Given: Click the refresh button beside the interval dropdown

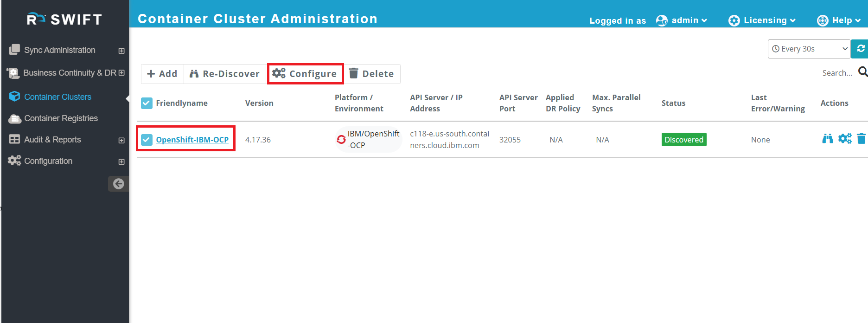Looking at the screenshot, I should (x=860, y=49).
